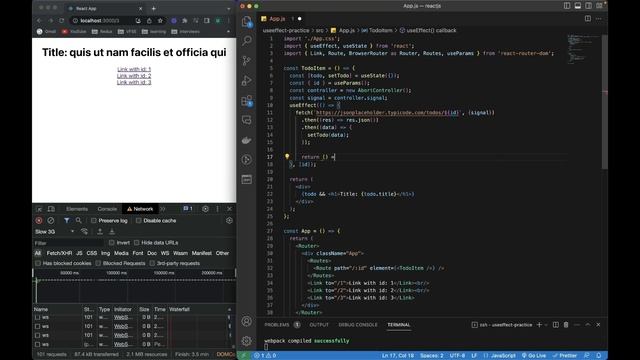The width and height of the screenshot is (640, 360).
Task: Open Link with id: 3
Action: tap(134, 82)
